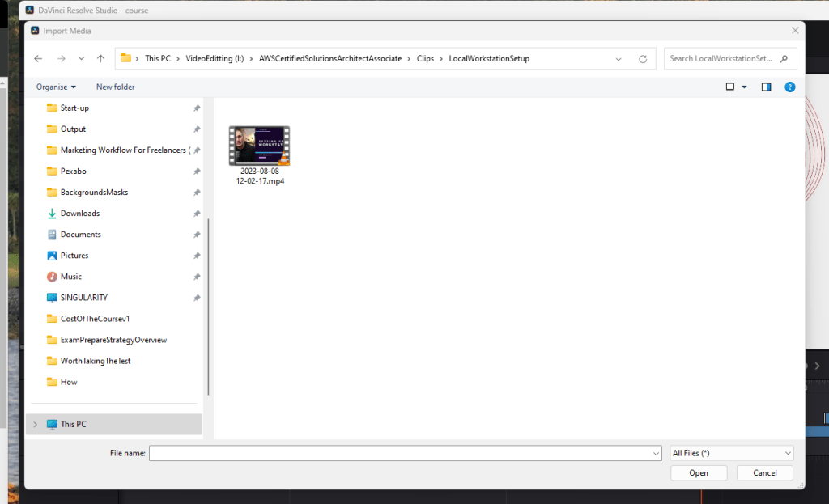
Task: Expand the This PC tree node
Action: (x=36, y=424)
